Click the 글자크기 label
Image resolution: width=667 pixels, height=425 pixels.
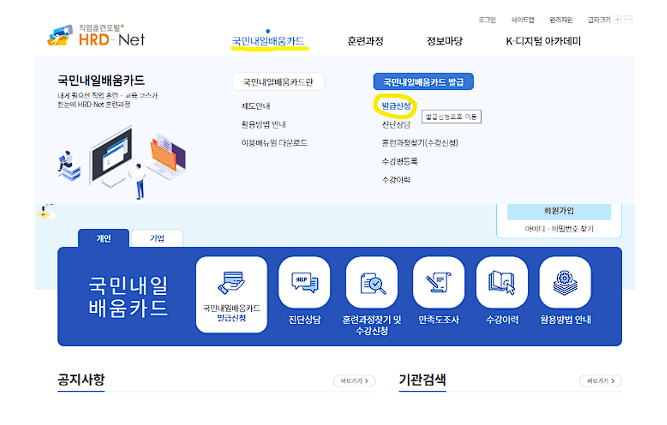point(599,20)
